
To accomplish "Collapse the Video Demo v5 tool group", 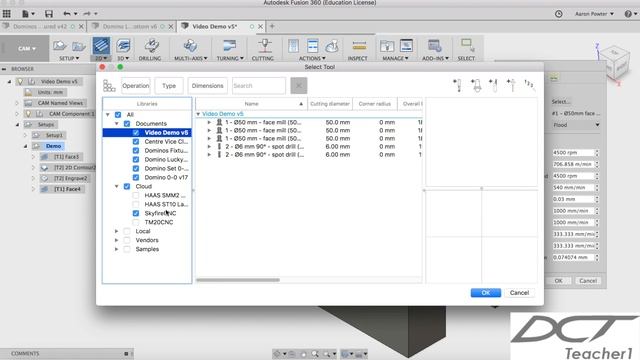I will coord(198,114).
